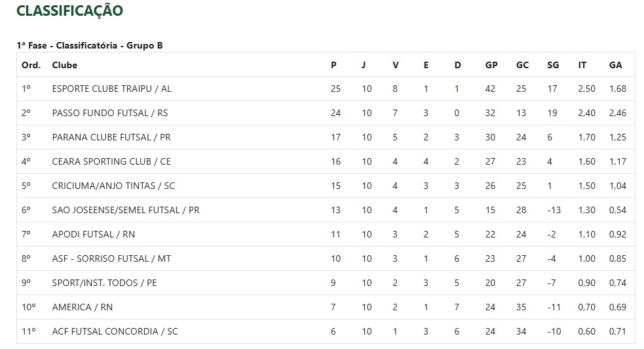Click the P points column header

click(333, 65)
